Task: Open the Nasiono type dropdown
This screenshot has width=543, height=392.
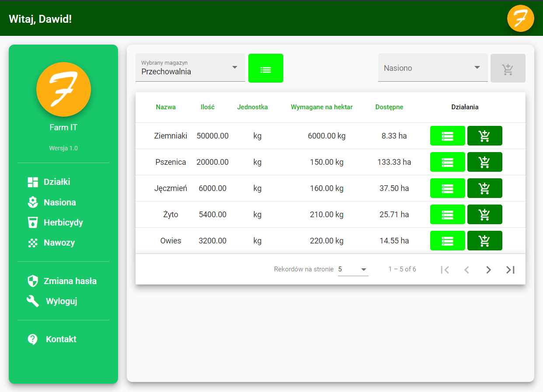Action: (433, 68)
